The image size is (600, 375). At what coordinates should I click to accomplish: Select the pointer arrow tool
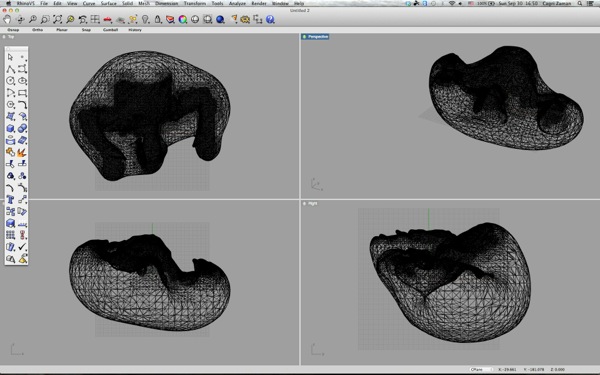pyautogui.click(x=10, y=57)
